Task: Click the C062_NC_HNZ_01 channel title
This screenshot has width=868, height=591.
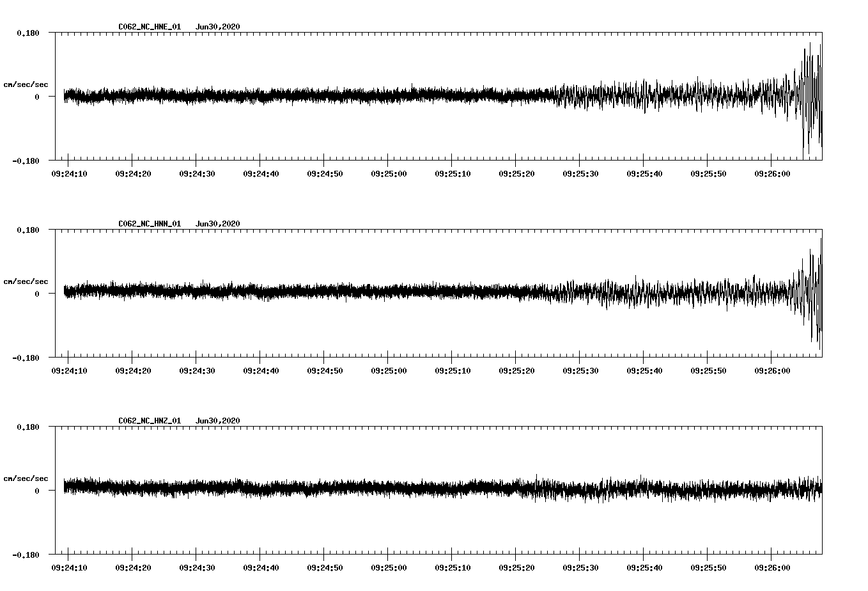Action: (x=150, y=421)
